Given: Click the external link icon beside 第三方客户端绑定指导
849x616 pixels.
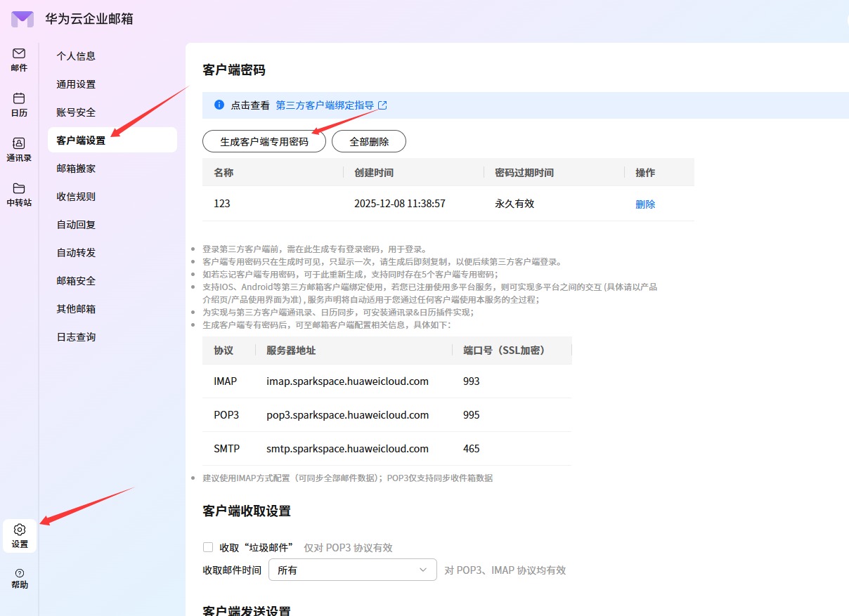Looking at the screenshot, I should 383,105.
